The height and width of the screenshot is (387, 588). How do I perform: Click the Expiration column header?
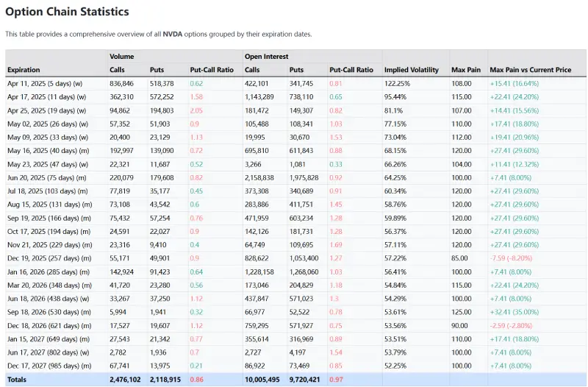(24, 70)
